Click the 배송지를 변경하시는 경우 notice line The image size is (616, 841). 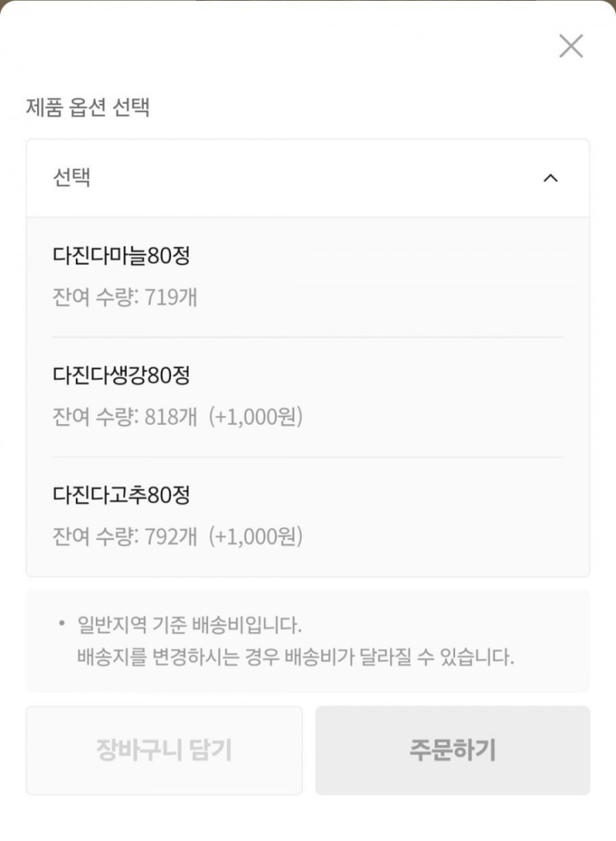click(x=295, y=657)
